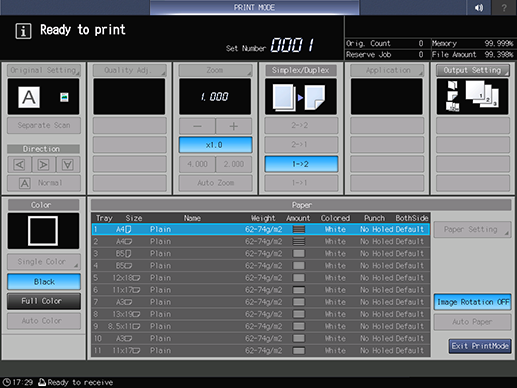Click the zoom plus button

pos(234,126)
